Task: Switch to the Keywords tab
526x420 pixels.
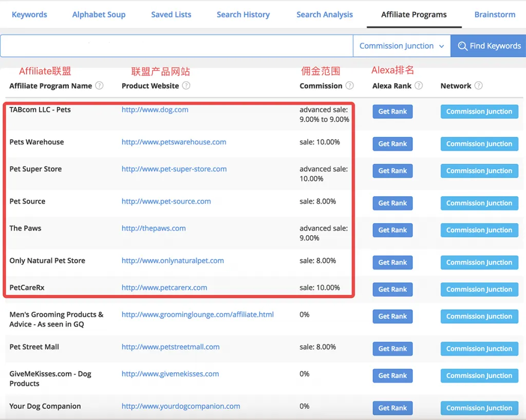Action: click(x=29, y=14)
